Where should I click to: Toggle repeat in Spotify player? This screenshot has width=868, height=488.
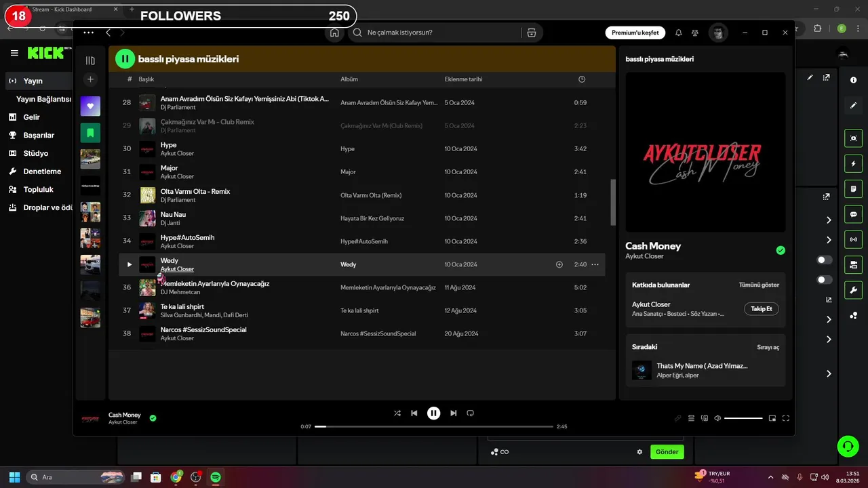click(470, 413)
